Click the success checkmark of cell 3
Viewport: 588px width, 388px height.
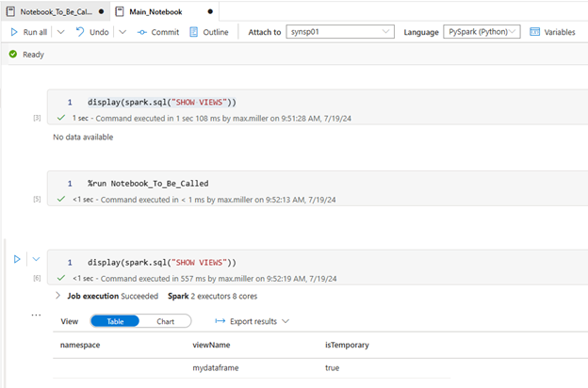coord(61,118)
